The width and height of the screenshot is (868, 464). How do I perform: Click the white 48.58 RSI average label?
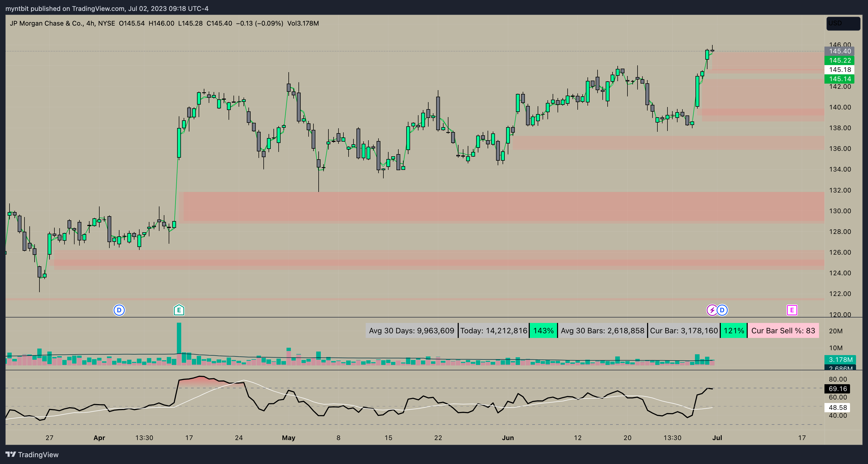coord(837,407)
